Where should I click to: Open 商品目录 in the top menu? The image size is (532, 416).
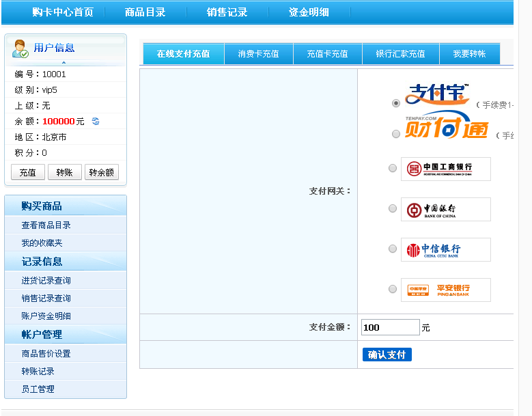click(145, 12)
